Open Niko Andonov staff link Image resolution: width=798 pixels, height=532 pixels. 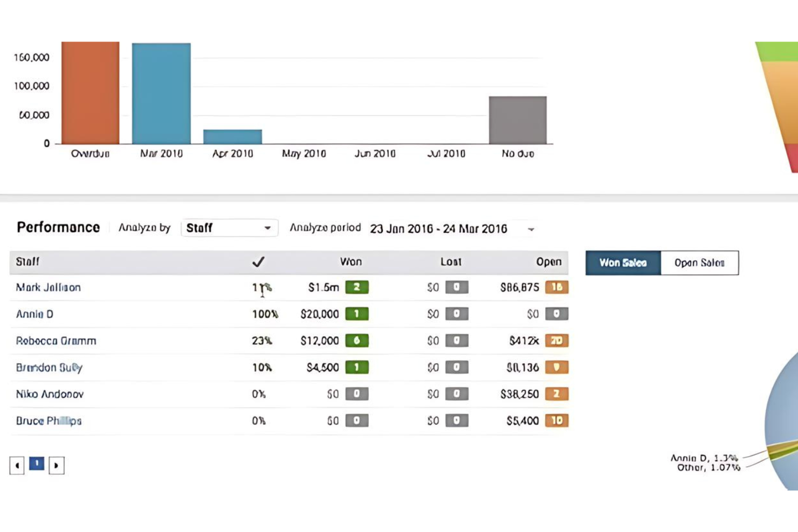tap(50, 394)
